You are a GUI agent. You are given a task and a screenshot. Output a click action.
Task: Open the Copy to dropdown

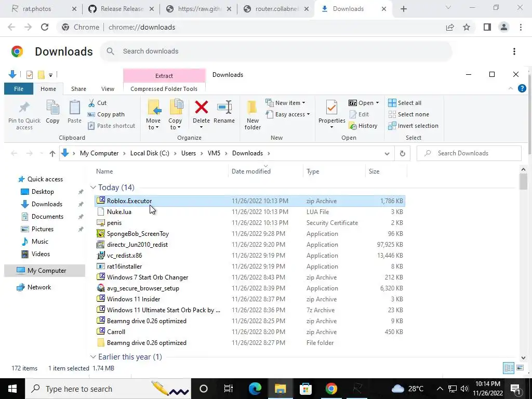[x=175, y=124]
